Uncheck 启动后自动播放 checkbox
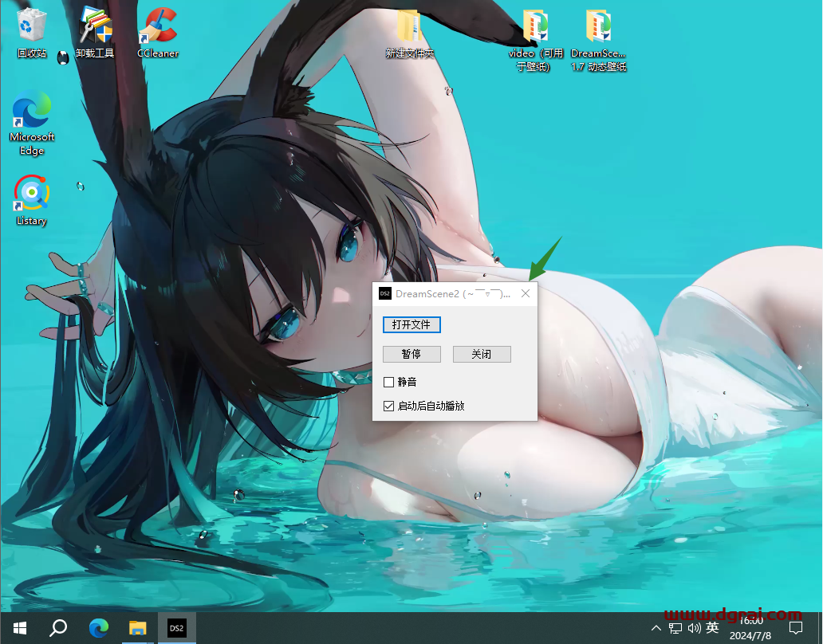 click(x=389, y=406)
